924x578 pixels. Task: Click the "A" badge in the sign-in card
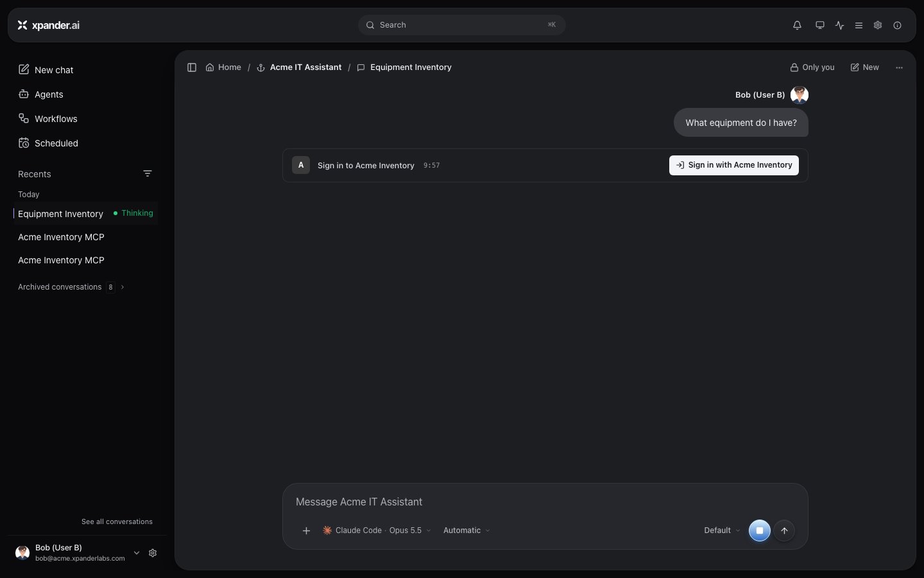tap(301, 165)
